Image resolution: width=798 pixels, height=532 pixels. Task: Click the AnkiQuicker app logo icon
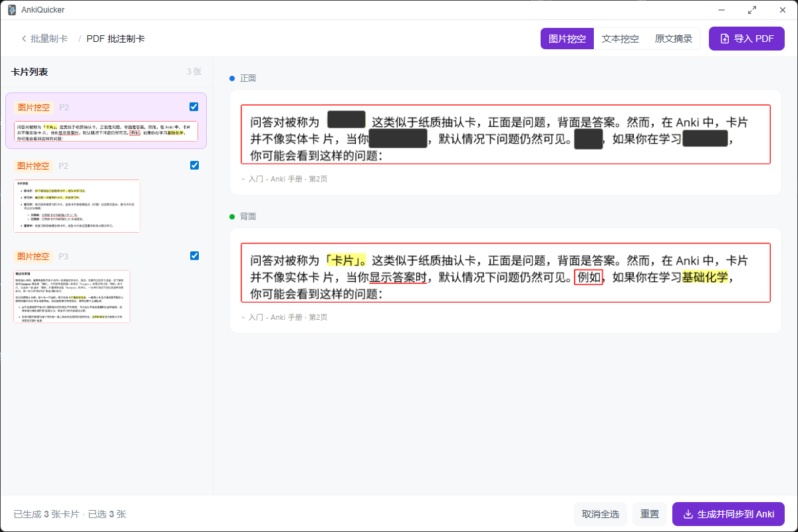click(12, 10)
